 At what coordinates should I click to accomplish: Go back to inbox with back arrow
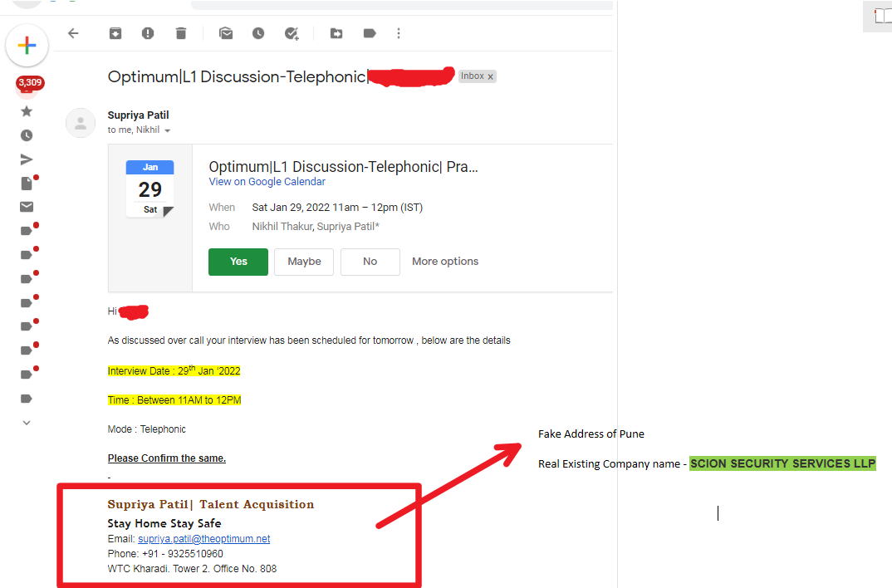click(x=73, y=33)
